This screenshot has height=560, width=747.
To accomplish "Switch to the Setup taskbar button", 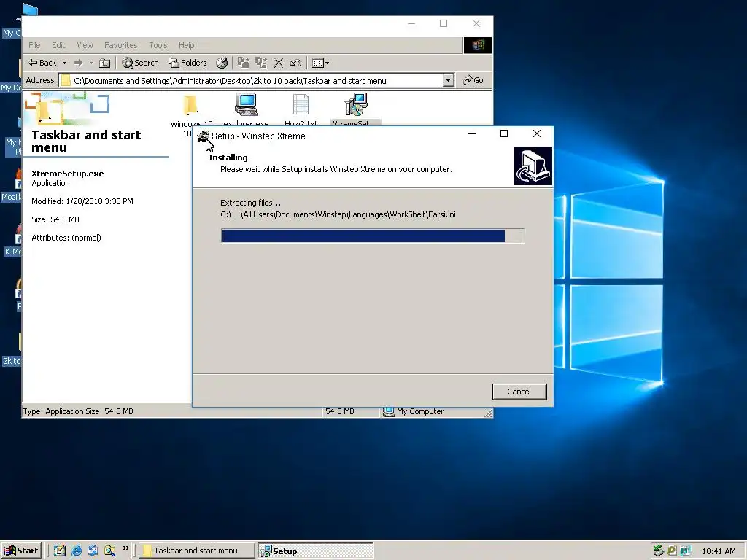I will [315, 551].
